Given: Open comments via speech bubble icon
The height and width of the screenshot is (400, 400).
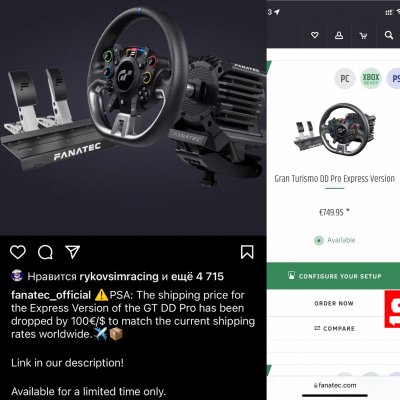Looking at the screenshot, I should (x=45, y=252).
